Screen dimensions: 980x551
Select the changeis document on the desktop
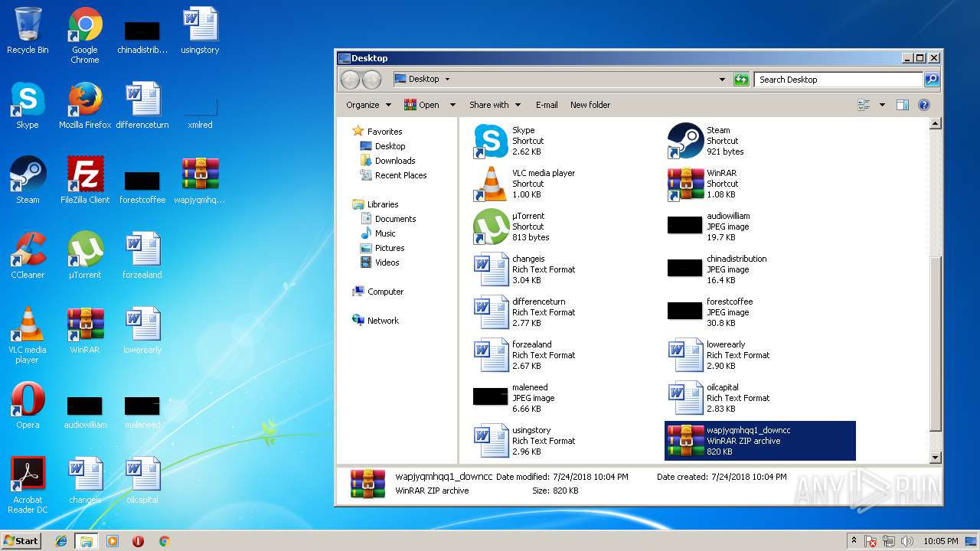click(x=85, y=481)
